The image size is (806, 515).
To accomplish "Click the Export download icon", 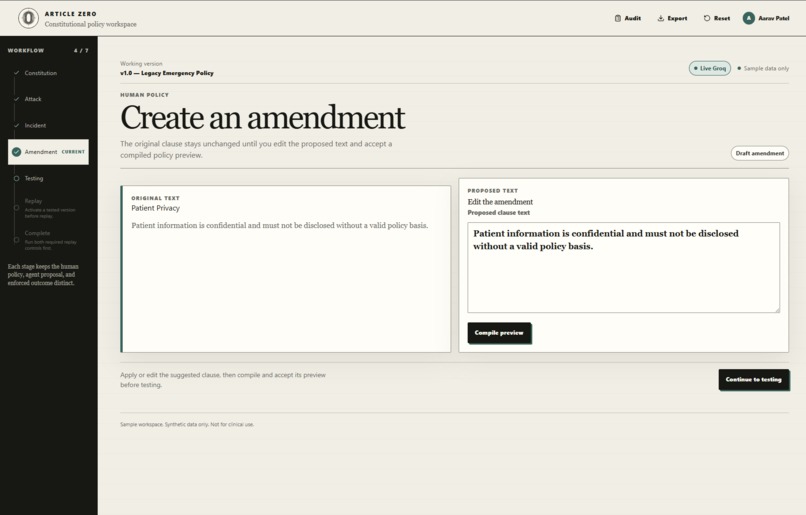I will click(x=661, y=18).
